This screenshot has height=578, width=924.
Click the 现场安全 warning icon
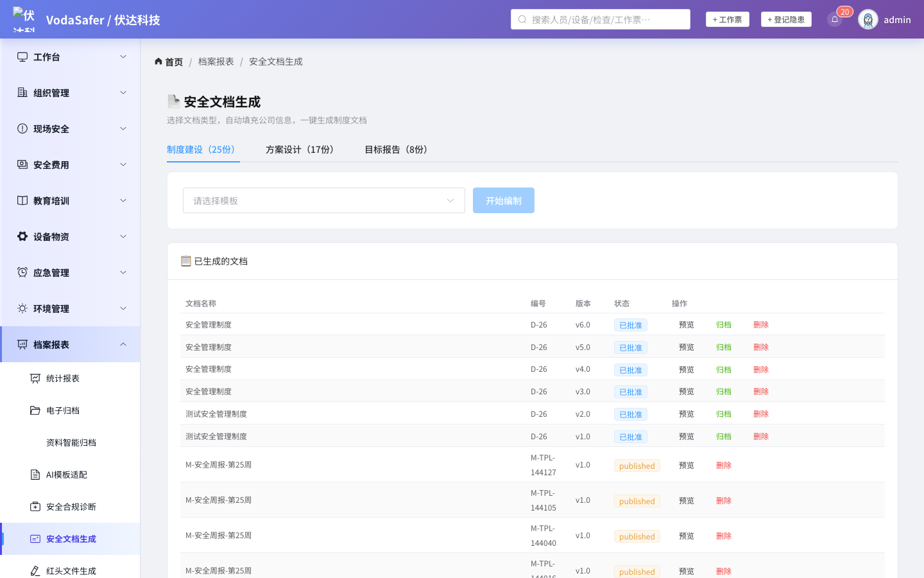[22, 128]
